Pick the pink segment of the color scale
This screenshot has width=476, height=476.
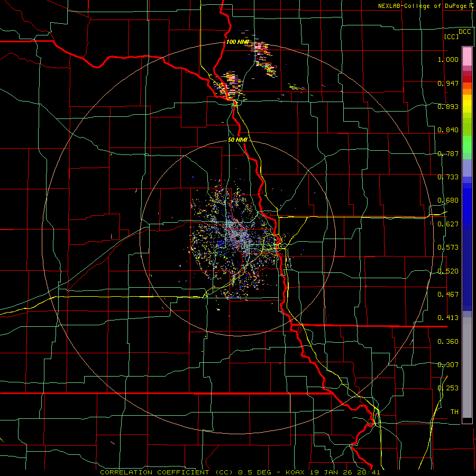coord(467,56)
